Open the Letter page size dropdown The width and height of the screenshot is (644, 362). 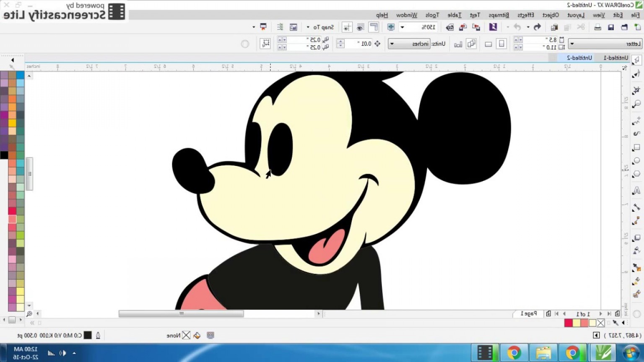[571, 44]
